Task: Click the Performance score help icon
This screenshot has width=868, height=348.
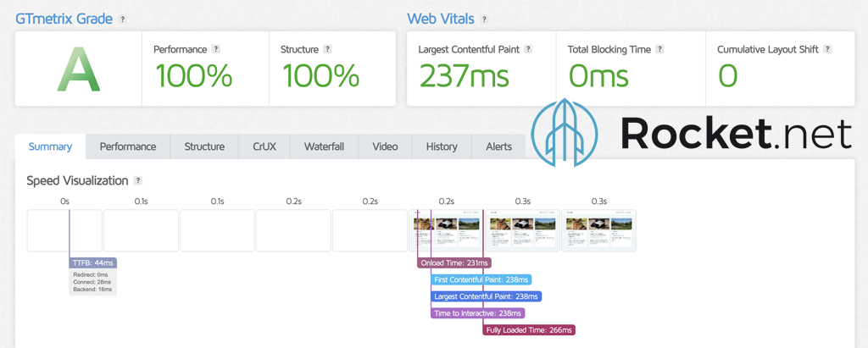Action: point(216,49)
